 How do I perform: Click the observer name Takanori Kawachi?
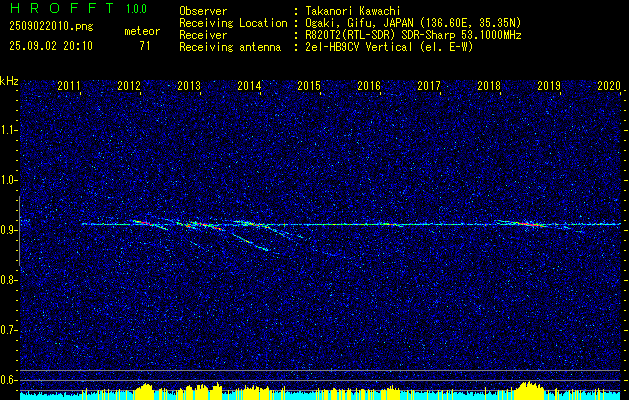point(352,11)
